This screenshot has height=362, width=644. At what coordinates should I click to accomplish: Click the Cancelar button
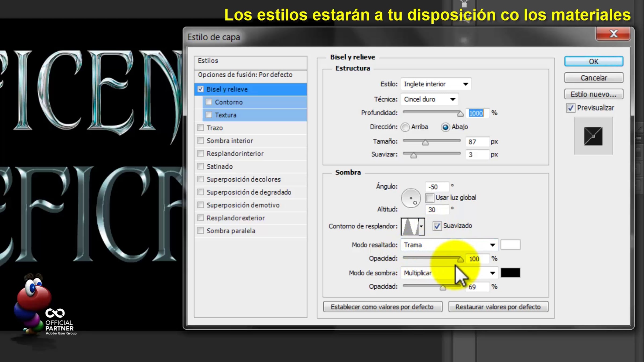tap(594, 78)
